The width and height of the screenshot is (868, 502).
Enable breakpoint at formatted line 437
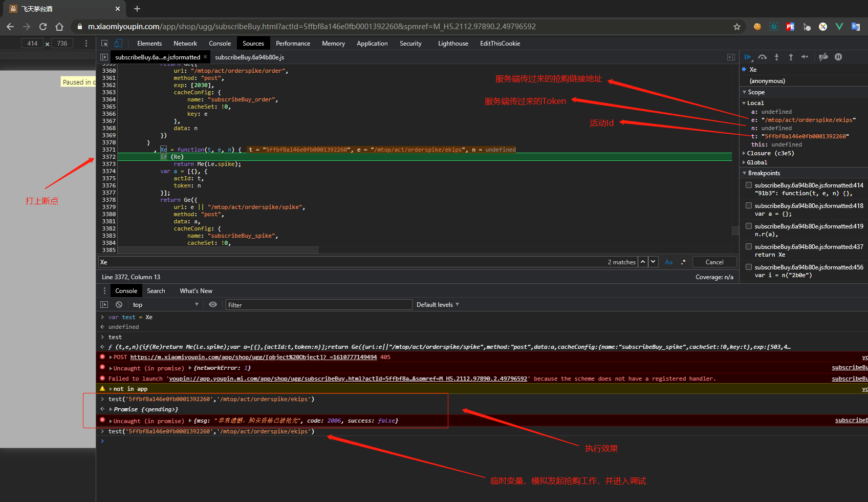[x=749, y=247]
